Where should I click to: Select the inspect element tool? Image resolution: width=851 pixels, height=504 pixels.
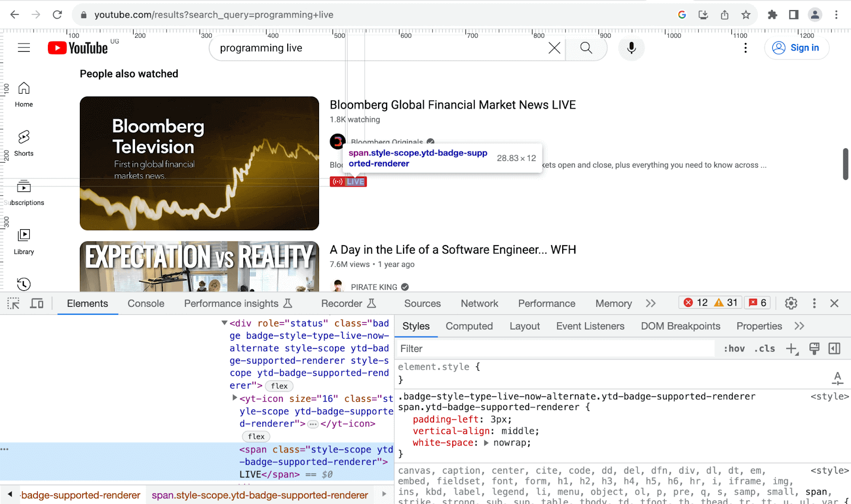[x=13, y=303]
